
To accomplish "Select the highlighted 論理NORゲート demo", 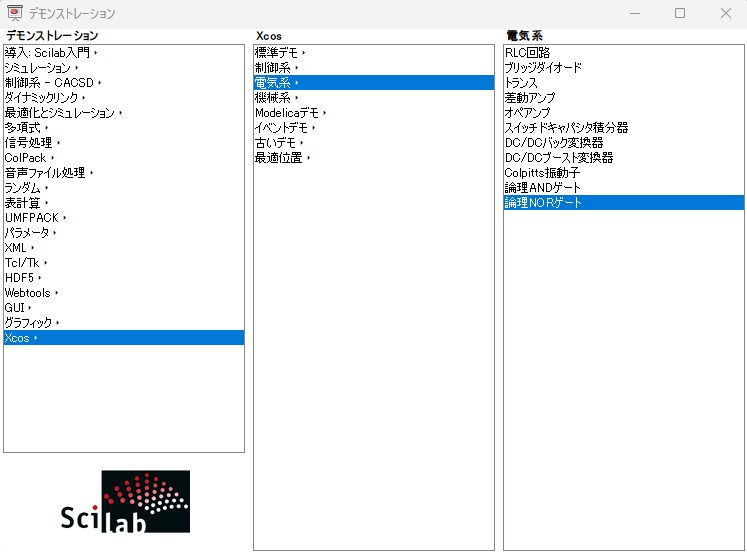I will click(624, 202).
